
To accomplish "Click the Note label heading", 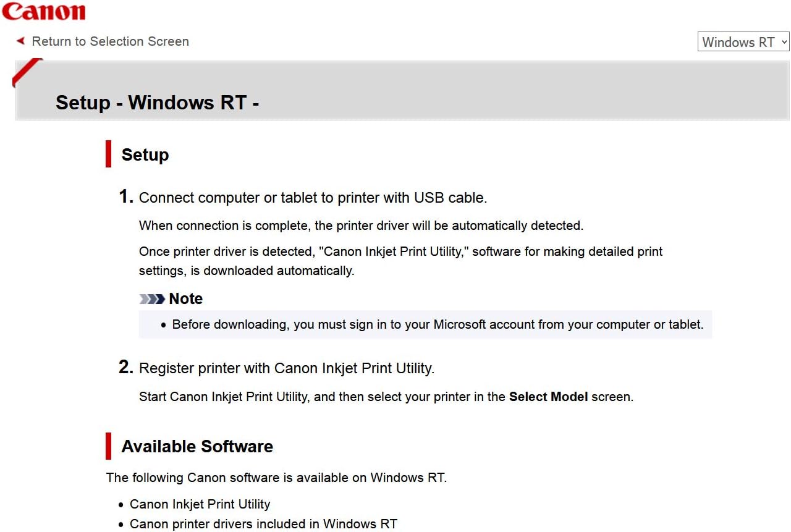I will coord(185,299).
